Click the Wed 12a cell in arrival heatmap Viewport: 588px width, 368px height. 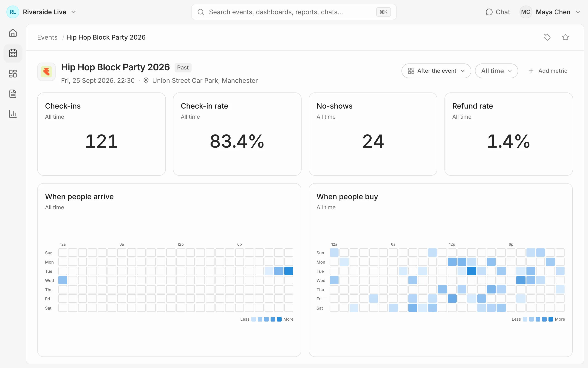click(x=63, y=280)
